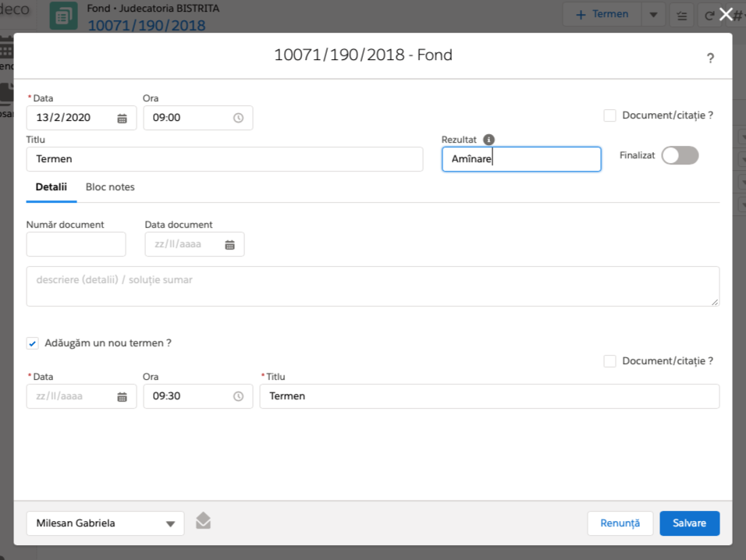Viewport: 746px width, 560px height.
Task: Open clock picker for 09:00 Ora field
Action: [238, 119]
